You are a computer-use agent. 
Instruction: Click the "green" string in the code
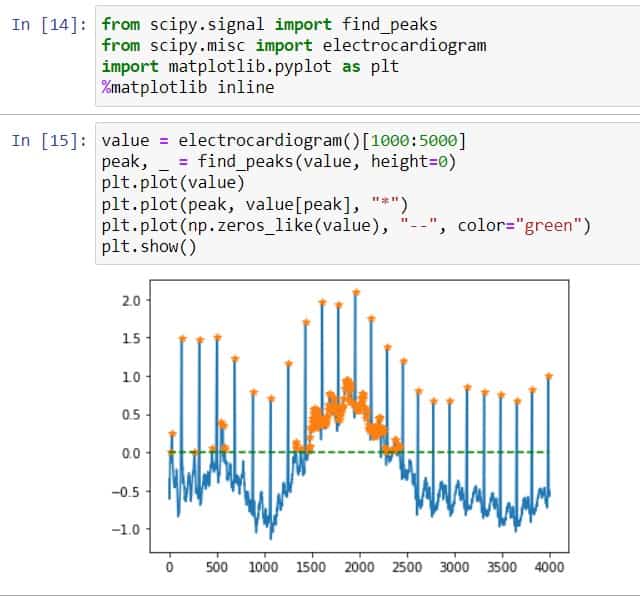pos(548,226)
